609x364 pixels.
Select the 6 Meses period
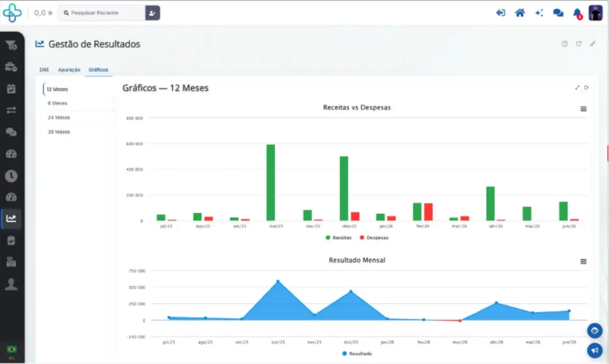pyautogui.click(x=57, y=103)
